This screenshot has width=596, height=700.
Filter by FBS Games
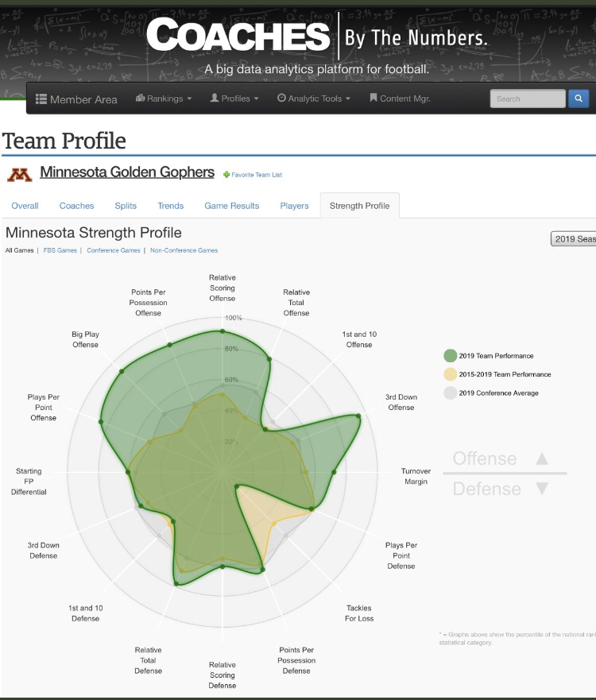click(60, 250)
